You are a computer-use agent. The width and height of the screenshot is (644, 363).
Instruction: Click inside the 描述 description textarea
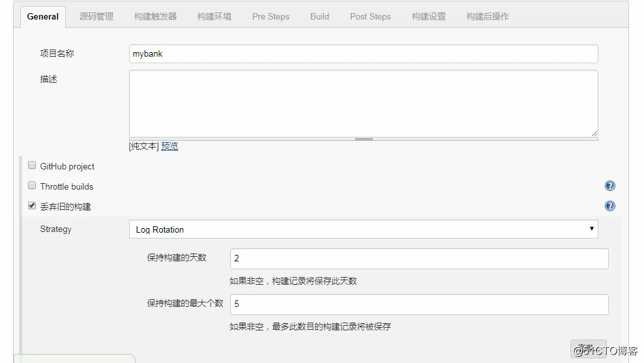pos(364,104)
